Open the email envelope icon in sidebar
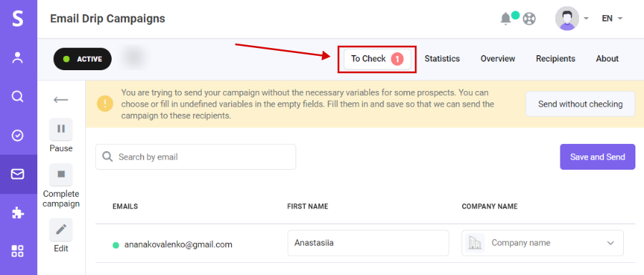The image size is (644, 275). [x=18, y=174]
